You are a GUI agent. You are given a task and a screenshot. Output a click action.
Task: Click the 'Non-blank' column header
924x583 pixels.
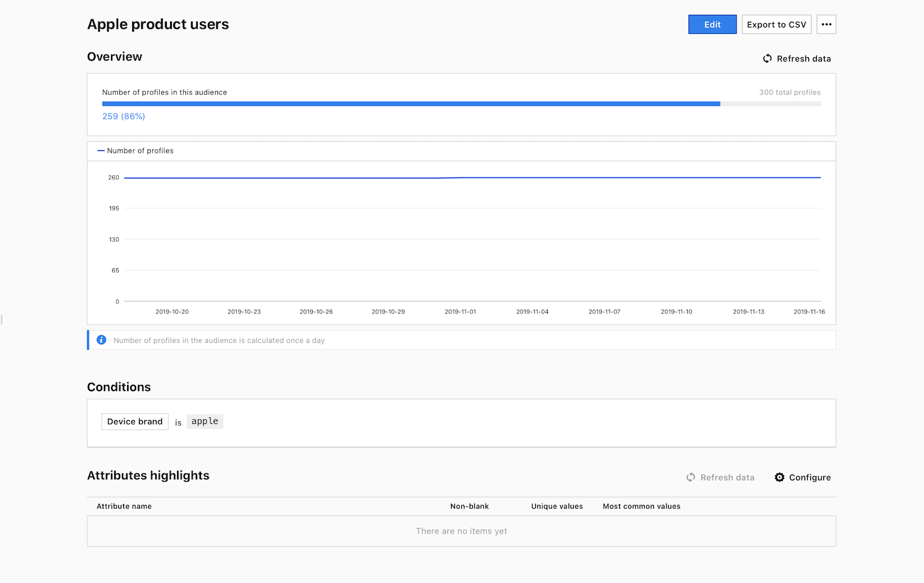470,506
